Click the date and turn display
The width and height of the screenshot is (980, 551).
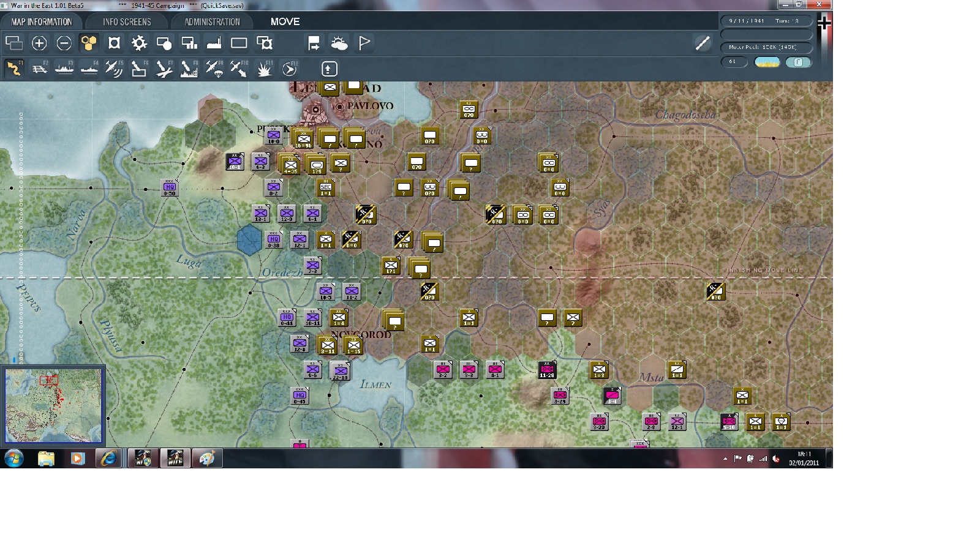tap(766, 21)
